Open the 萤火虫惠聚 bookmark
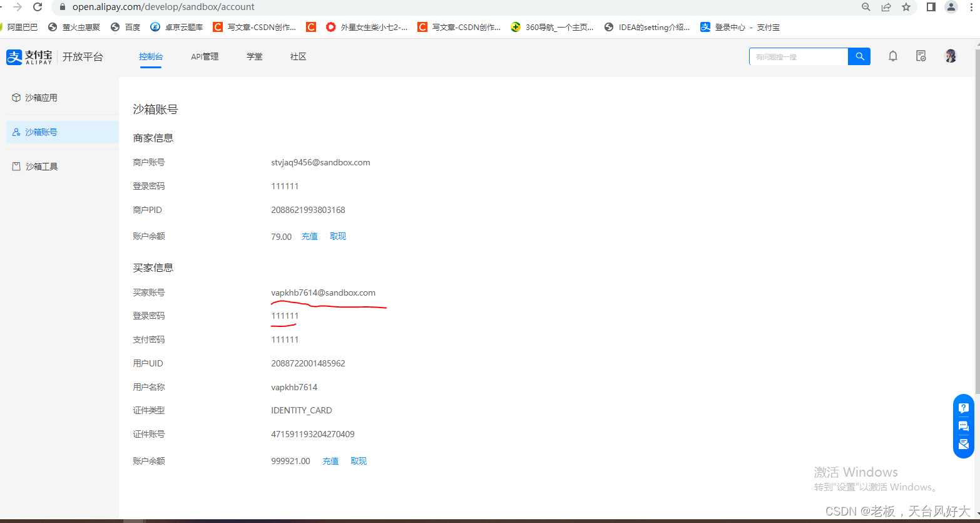980x523 pixels. point(74,27)
